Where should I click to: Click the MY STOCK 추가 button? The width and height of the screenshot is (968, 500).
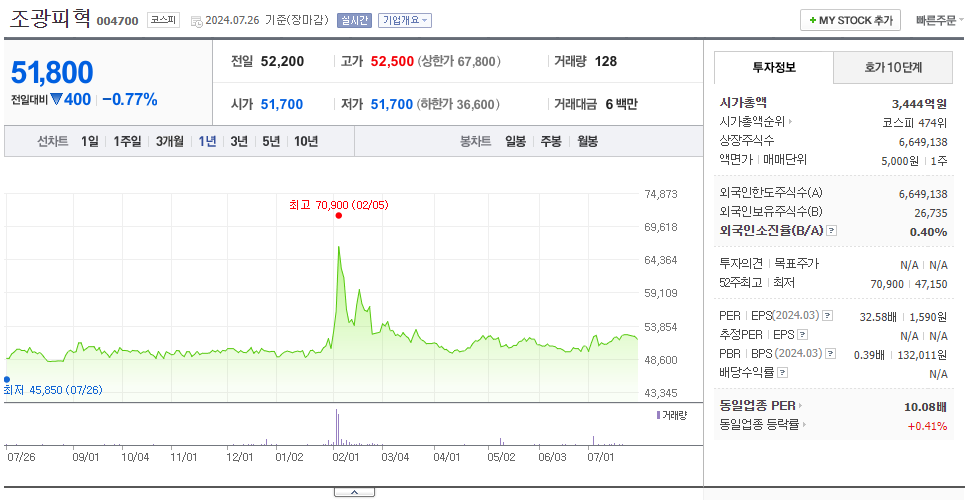[x=851, y=20]
